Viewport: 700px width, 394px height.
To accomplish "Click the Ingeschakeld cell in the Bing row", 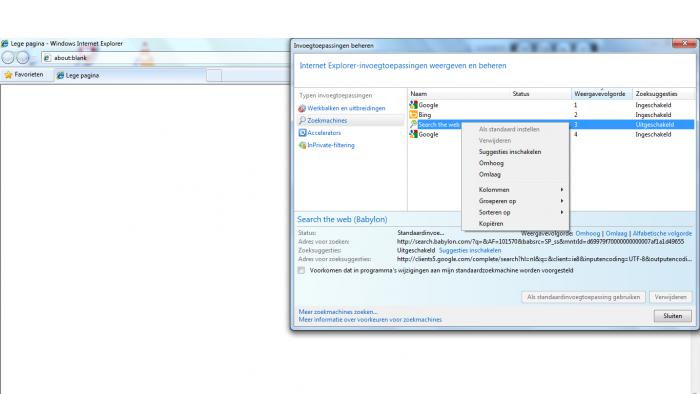I will (653, 115).
